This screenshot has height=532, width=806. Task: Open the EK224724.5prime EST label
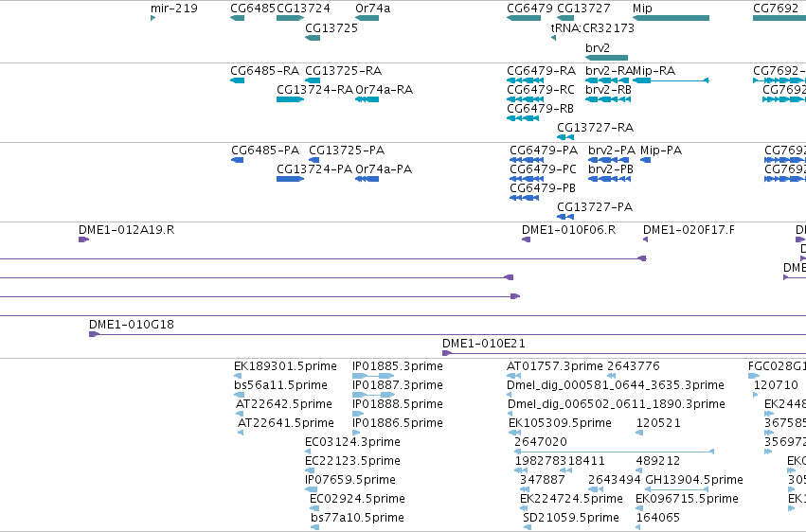[572, 499]
